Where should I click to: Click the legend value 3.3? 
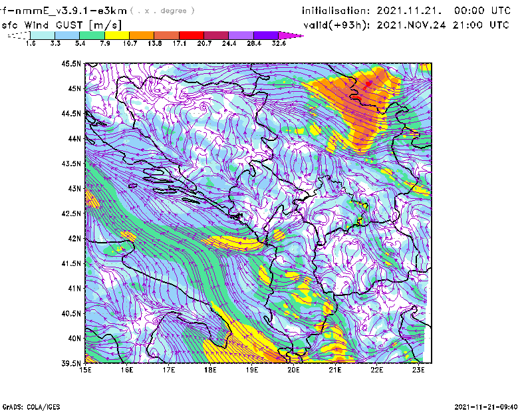[55, 43]
